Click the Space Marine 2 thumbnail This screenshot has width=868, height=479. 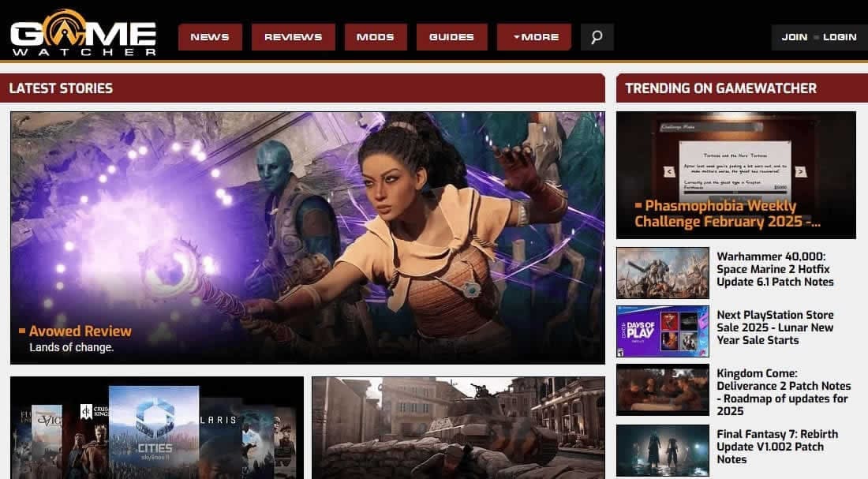[x=663, y=273]
